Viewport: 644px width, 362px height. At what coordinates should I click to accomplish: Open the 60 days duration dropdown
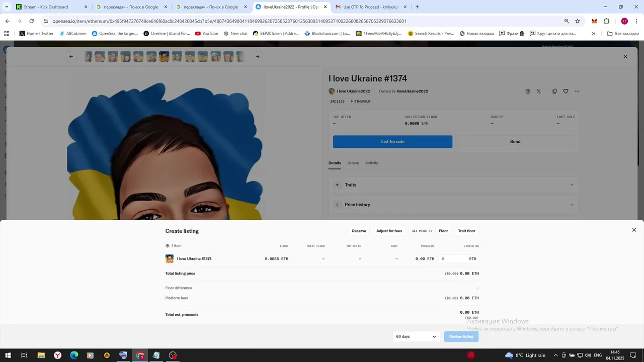416,336
